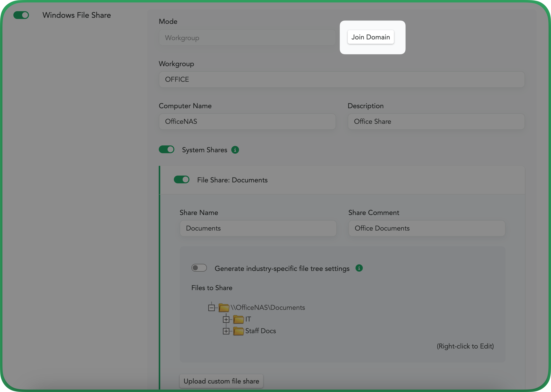This screenshot has width=551, height=392.
Task: Select the IT tree label
Action: tap(248, 319)
